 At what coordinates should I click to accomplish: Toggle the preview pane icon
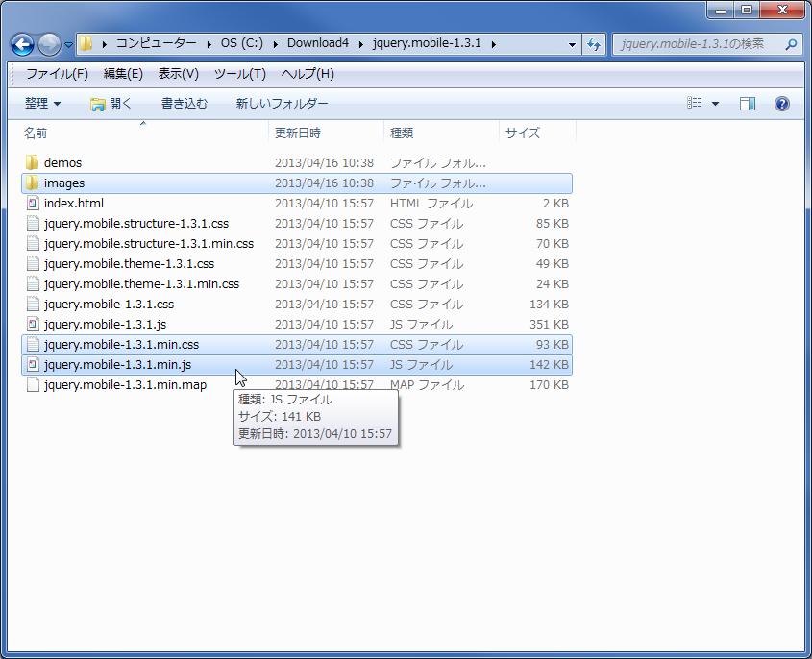click(748, 104)
